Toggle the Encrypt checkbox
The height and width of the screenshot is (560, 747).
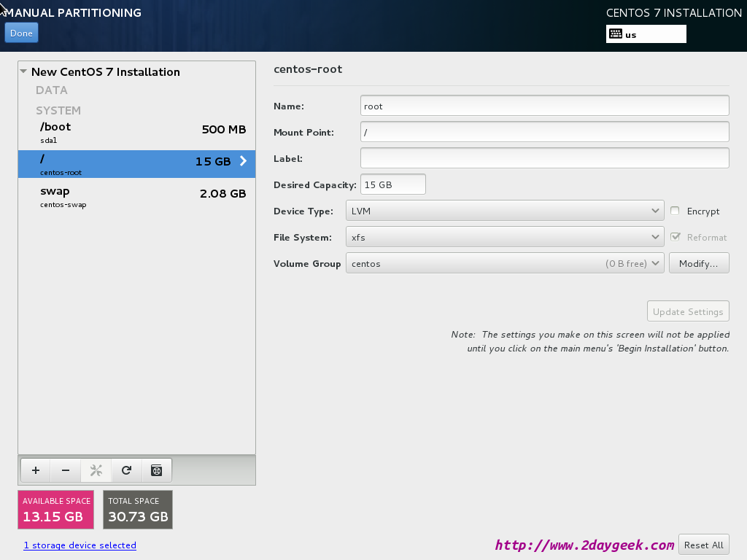point(675,211)
